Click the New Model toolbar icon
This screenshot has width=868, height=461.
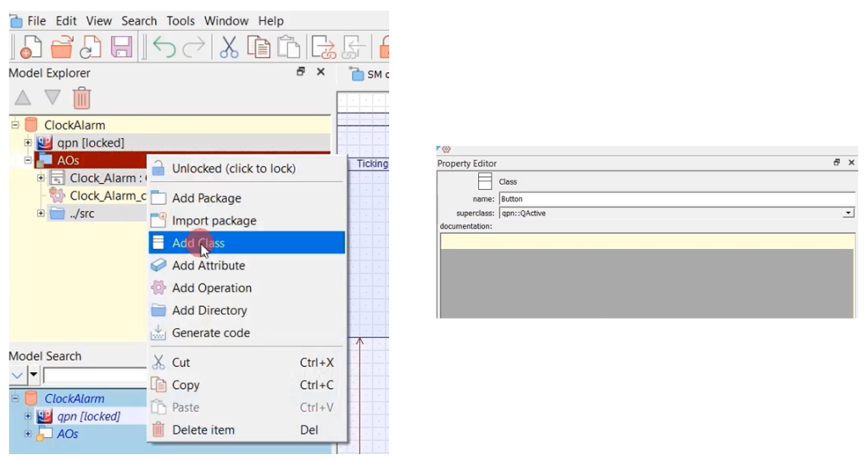[30, 47]
